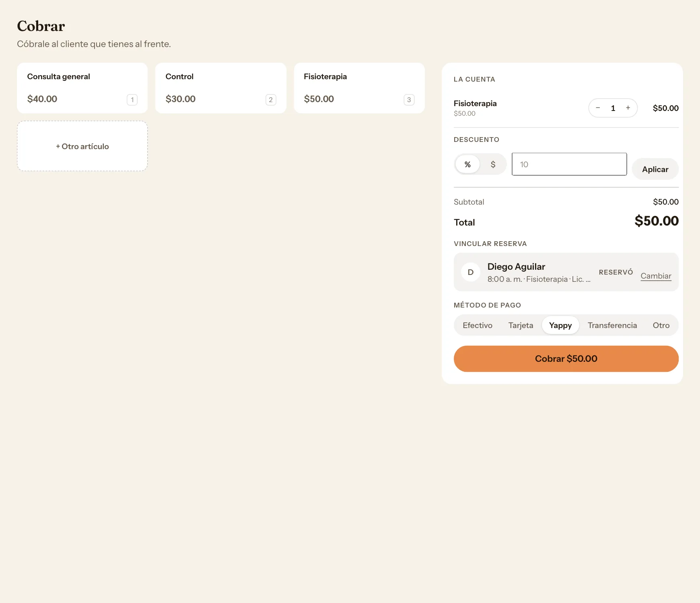Screen dimensions: 700x603
Task: Pick Otro payment method
Action: (661, 325)
